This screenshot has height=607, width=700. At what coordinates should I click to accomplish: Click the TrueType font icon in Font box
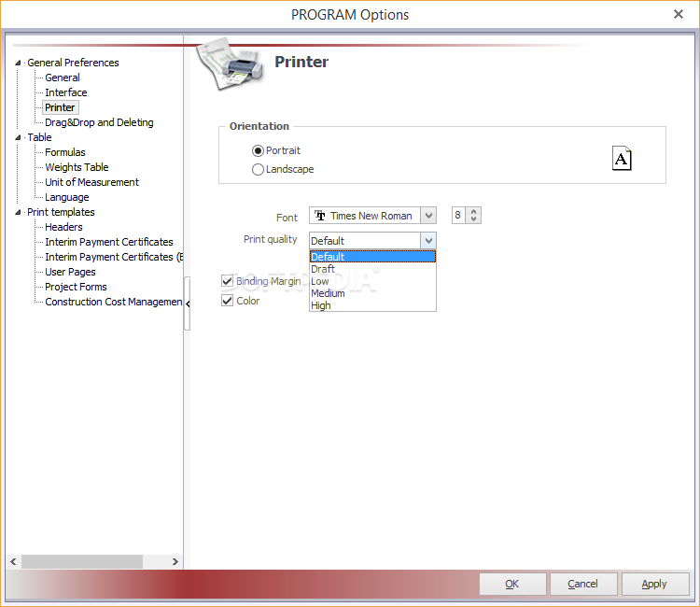coord(319,216)
